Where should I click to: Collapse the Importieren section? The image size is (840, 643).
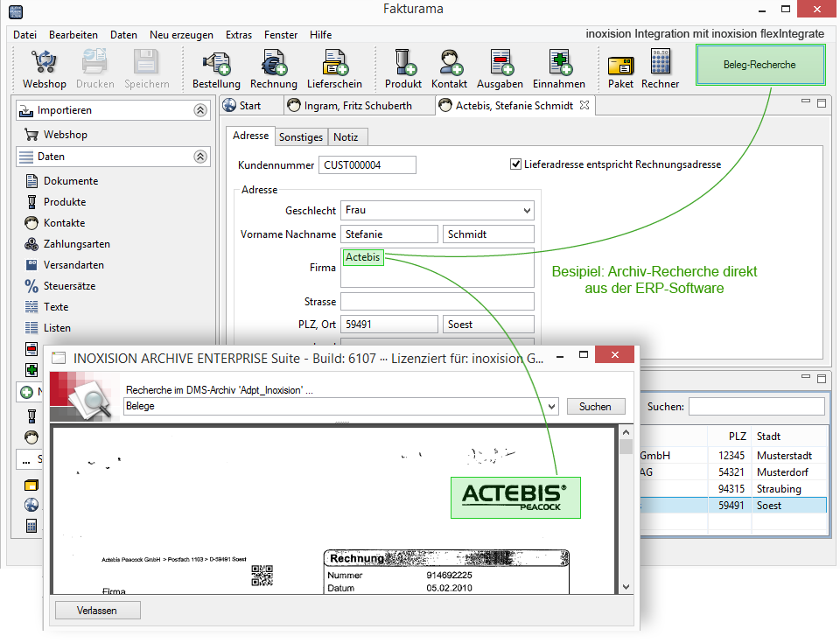coord(199,111)
